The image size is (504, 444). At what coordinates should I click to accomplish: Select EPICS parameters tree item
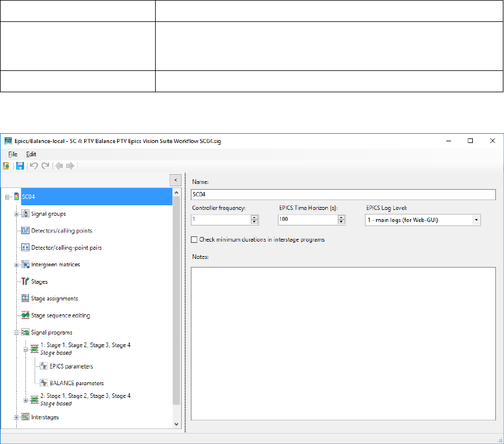[x=72, y=366]
